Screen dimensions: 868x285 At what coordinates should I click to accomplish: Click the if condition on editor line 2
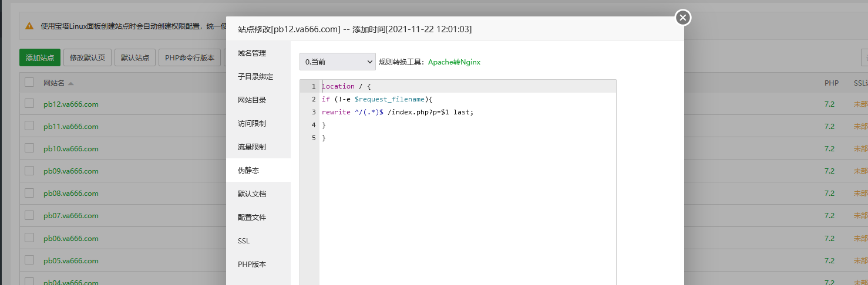tap(377, 99)
